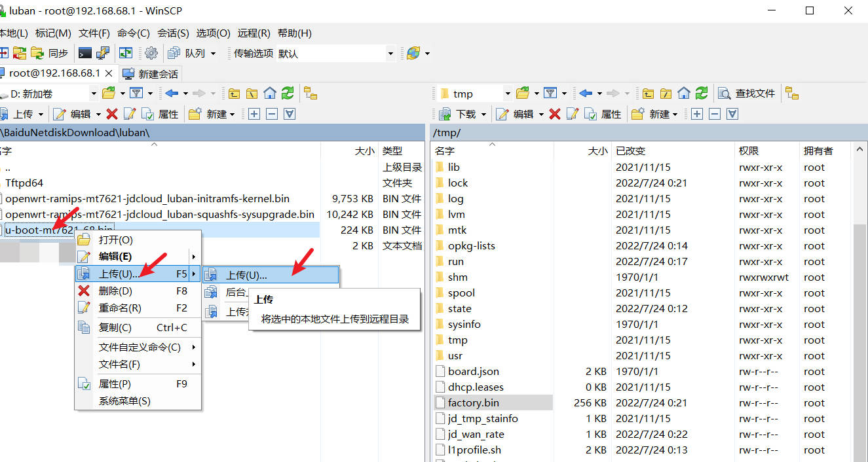Image resolution: width=868 pixels, height=462 pixels.
Task: Sort remote files by 已改变 column header
Action: point(630,151)
